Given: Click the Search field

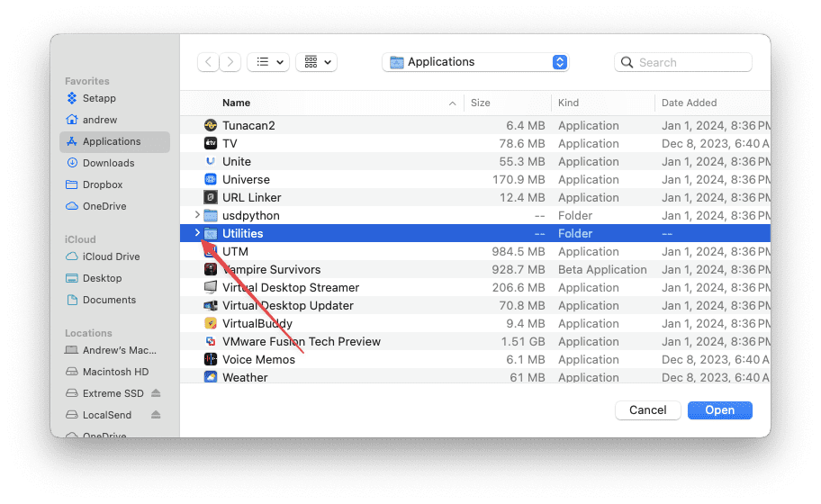Looking at the screenshot, I should coord(683,63).
